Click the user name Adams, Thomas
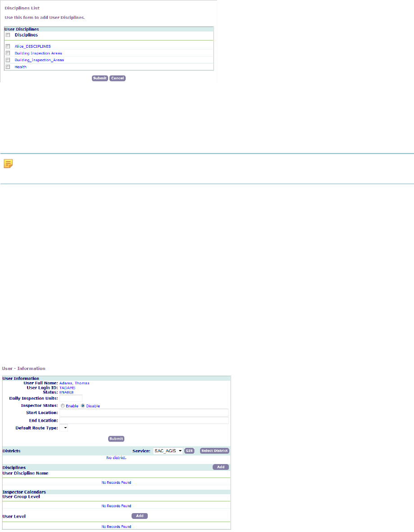414x532 pixels. (74, 383)
